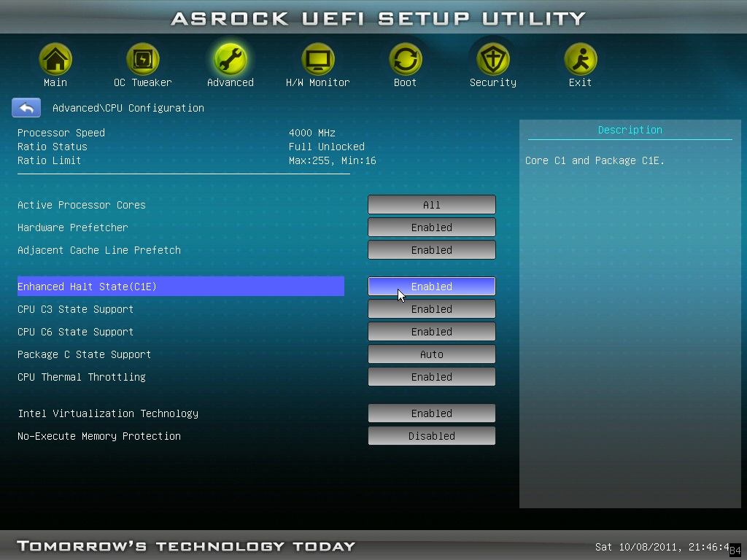747x560 pixels.
Task: Select the Advanced wrench icon
Action: coord(231,59)
